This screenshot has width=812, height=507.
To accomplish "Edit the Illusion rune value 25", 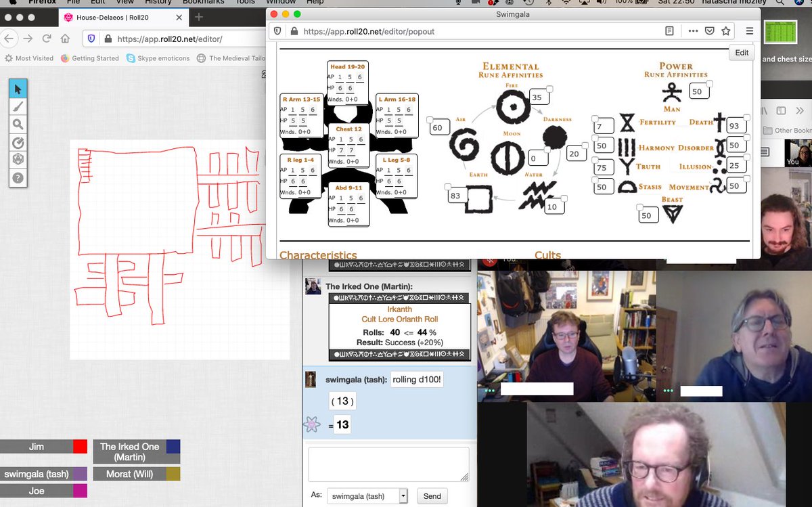I will [x=736, y=164].
